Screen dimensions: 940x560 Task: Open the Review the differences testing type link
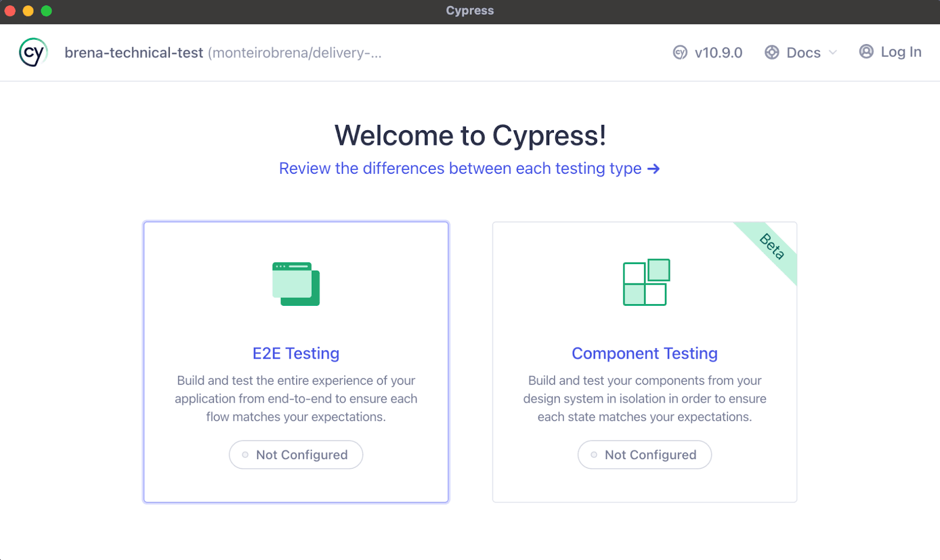point(459,168)
